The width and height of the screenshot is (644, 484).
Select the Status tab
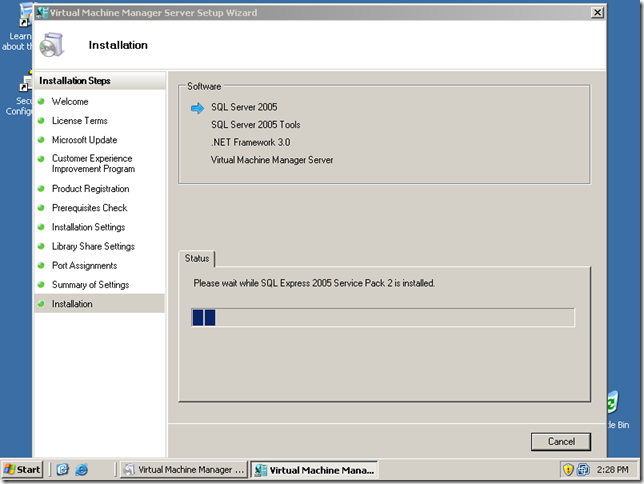[x=197, y=258]
